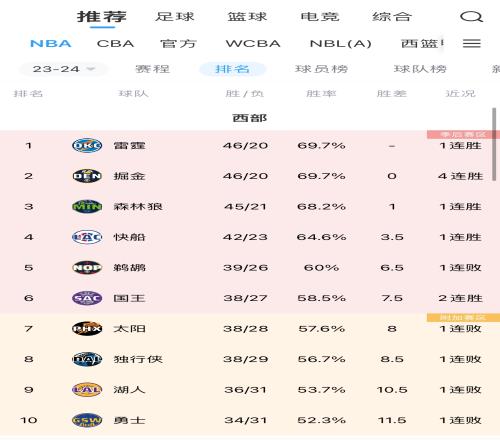The image size is (500, 440).
Task: Open the 湖人 team row
Action: click(250, 390)
